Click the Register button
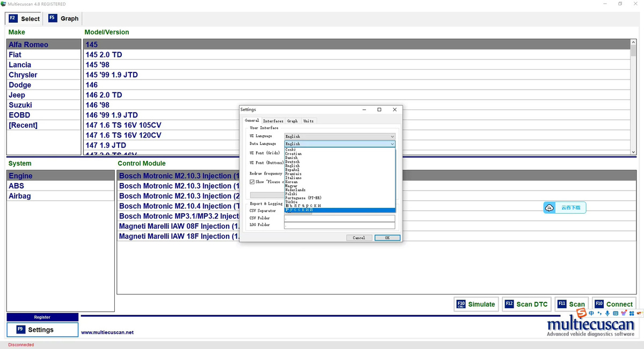644x349 pixels. (x=42, y=317)
